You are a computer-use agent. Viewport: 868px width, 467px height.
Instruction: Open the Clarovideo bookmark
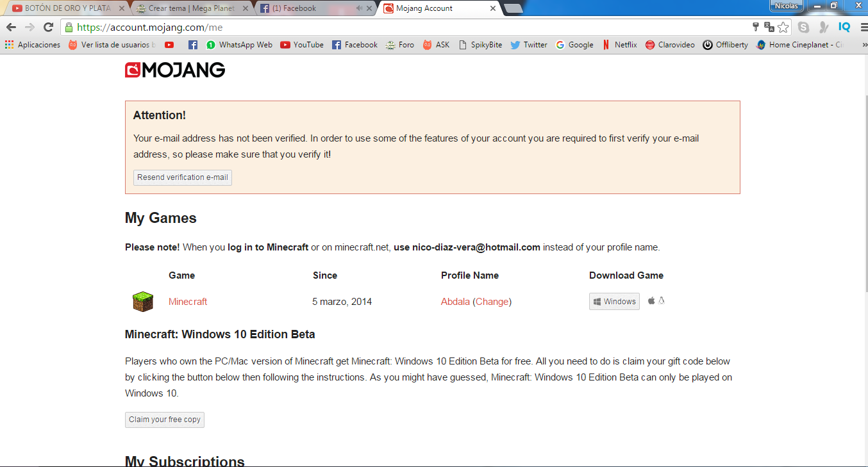coord(670,45)
